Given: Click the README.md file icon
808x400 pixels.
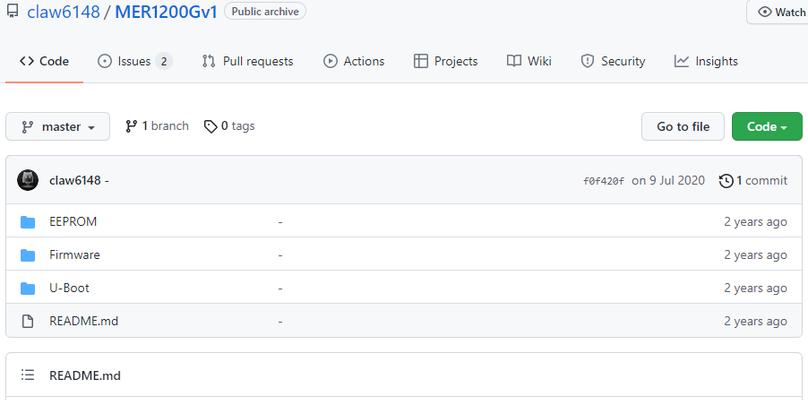Looking at the screenshot, I should [x=28, y=321].
